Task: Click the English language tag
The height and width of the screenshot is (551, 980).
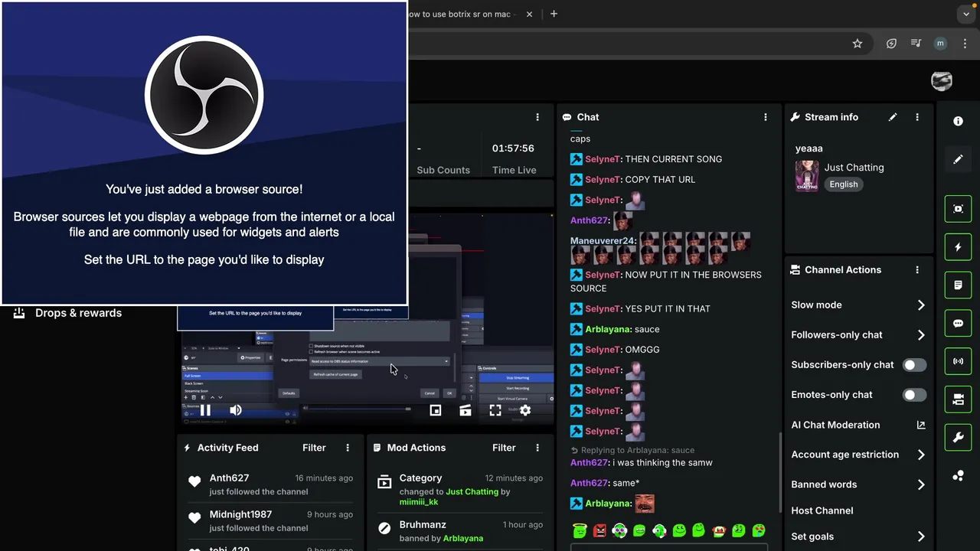Action: click(843, 184)
